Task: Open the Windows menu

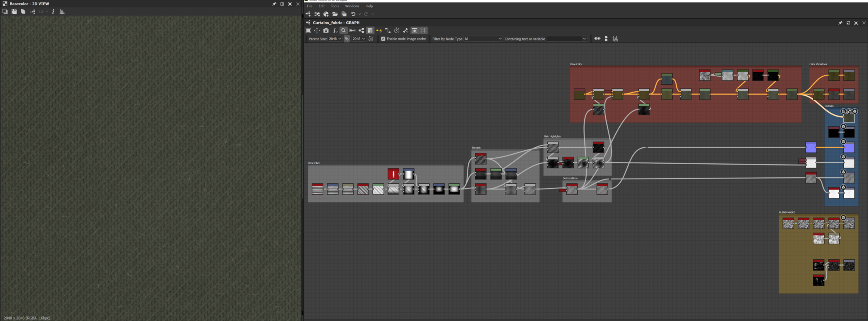Action: 352,6
